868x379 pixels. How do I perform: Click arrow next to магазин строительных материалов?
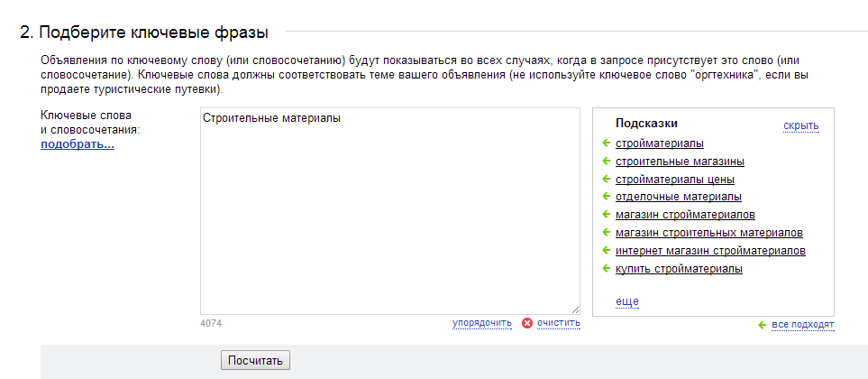pyautogui.click(x=606, y=232)
